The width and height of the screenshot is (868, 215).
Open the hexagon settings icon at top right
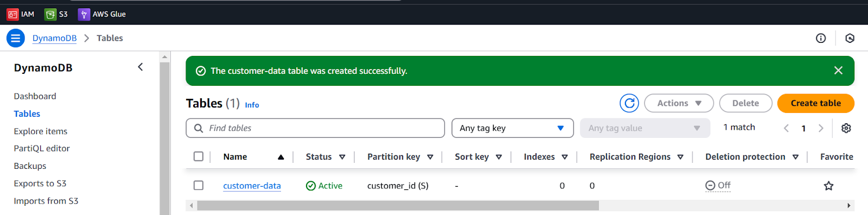pyautogui.click(x=850, y=38)
